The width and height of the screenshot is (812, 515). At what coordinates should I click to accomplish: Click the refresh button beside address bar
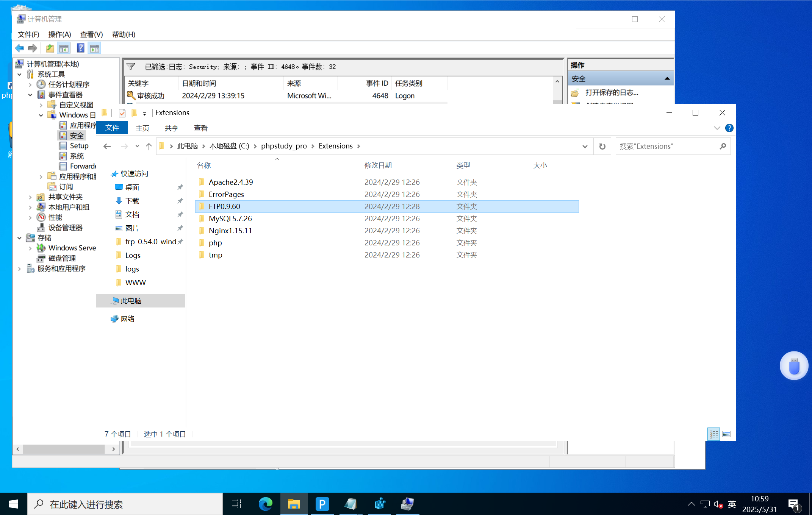click(602, 146)
